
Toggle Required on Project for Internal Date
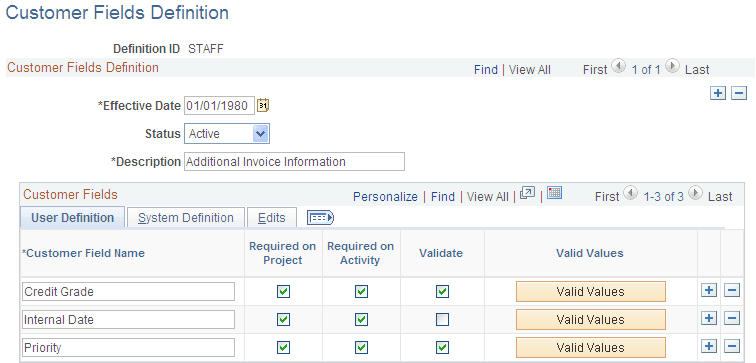(284, 319)
